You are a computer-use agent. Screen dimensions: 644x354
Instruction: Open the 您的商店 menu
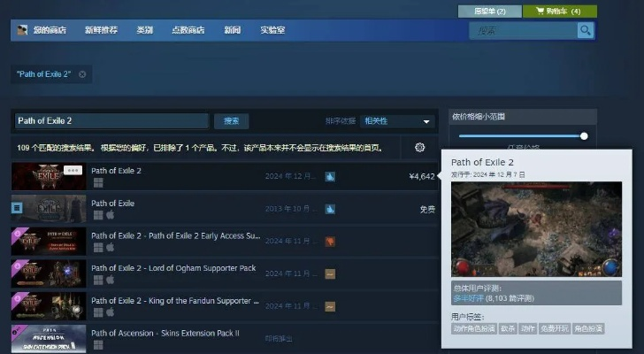pyautogui.click(x=50, y=30)
